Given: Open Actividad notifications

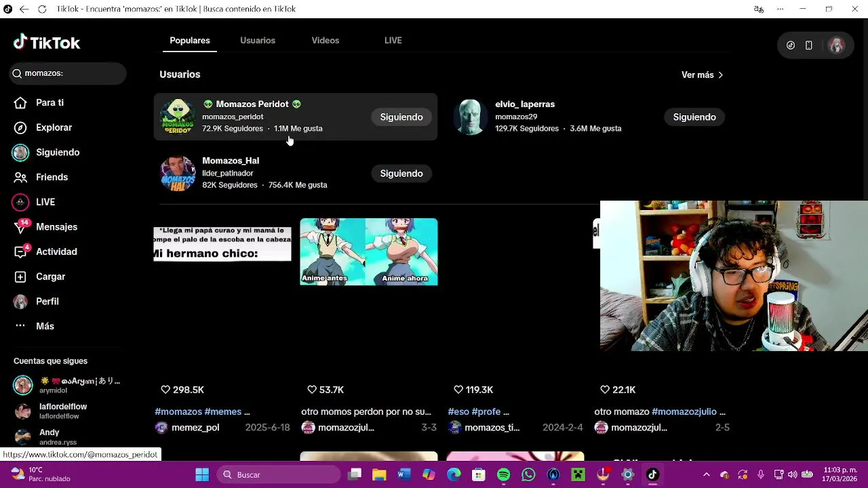Looking at the screenshot, I should [x=46, y=251].
